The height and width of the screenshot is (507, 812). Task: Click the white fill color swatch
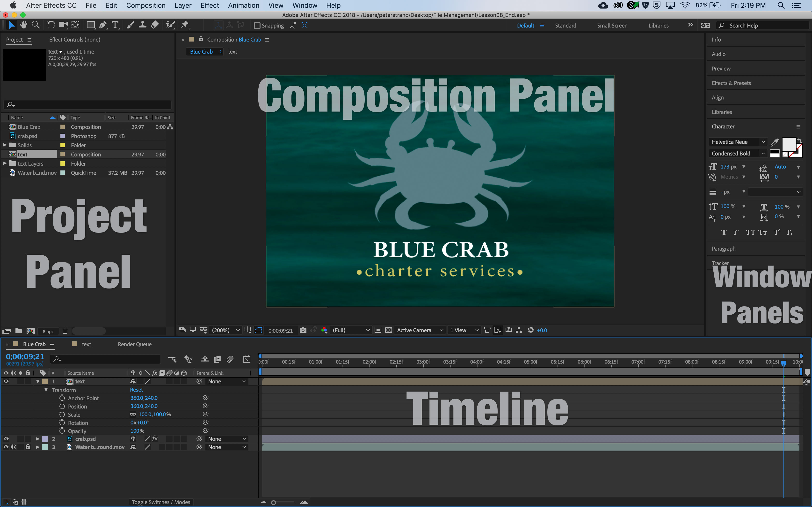tap(789, 145)
